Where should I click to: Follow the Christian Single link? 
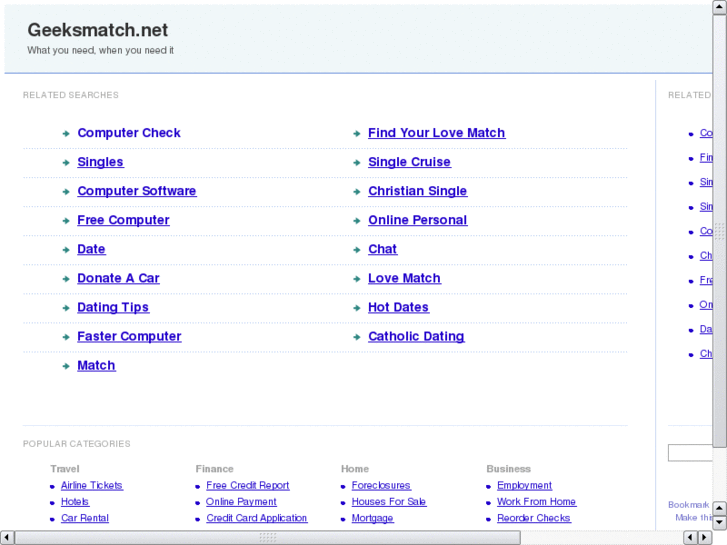click(x=417, y=191)
